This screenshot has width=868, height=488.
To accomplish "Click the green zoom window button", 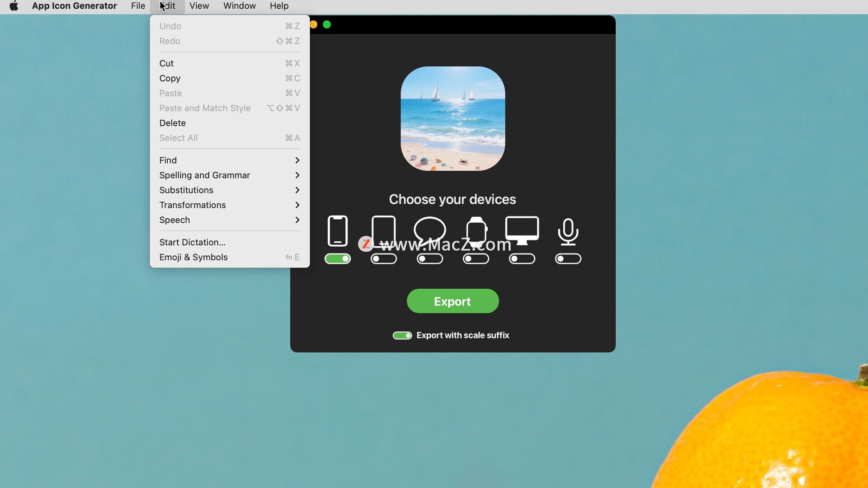I will tap(327, 24).
